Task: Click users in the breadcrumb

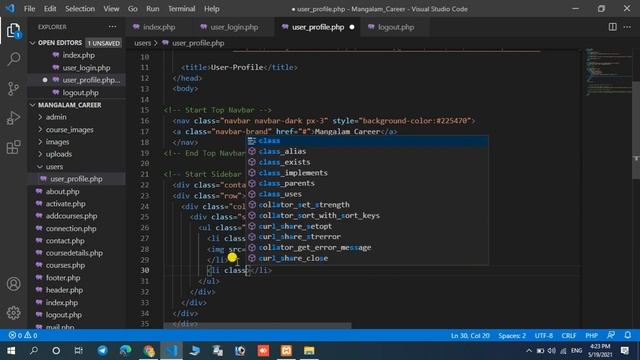Action: (142, 43)
